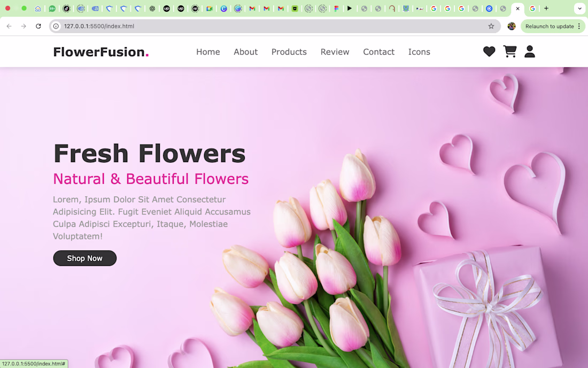
Task: Go to the Review nav link
Action: coord(335,52)
